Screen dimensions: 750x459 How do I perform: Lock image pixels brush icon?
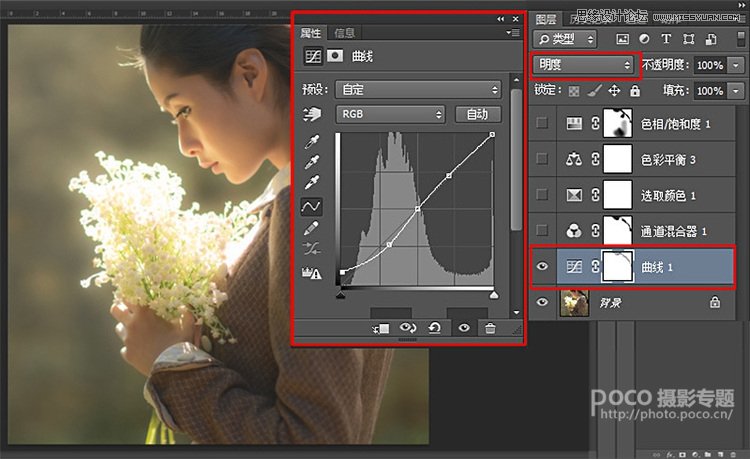[x=594, y=90]
